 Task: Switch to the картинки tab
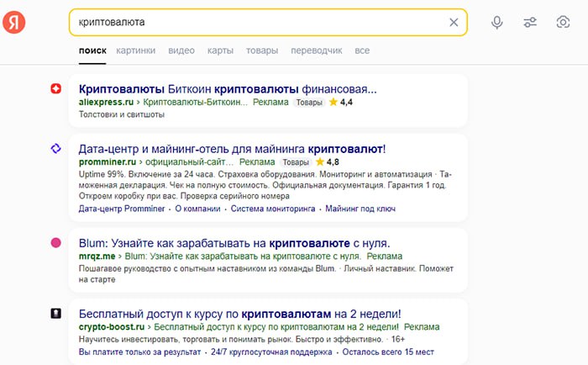coord(136,50)
